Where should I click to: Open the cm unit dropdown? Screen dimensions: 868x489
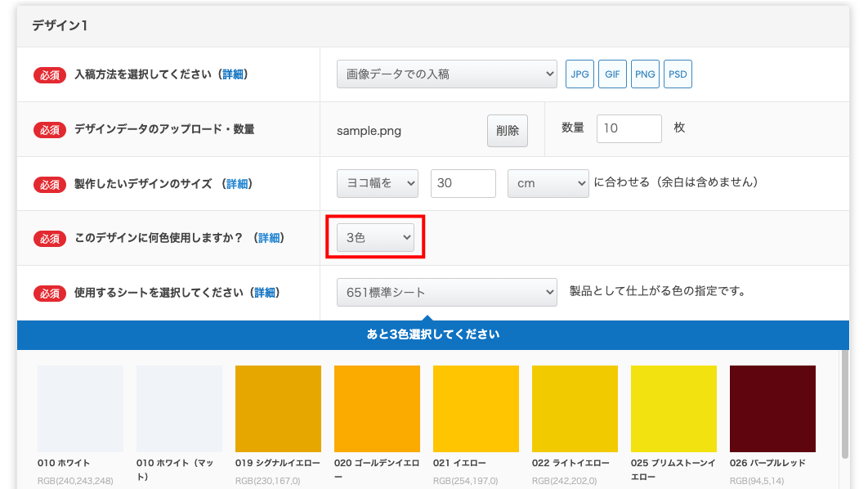[x=548, y=183]
